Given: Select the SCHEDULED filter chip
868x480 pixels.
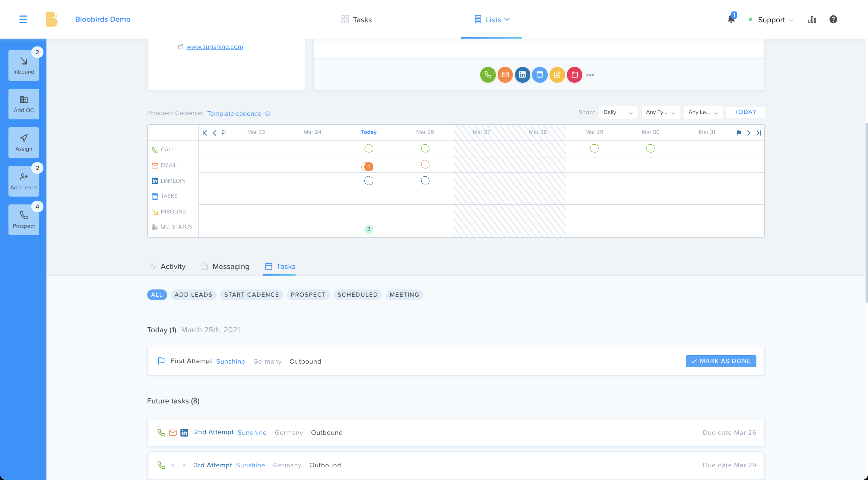Looking at the screenshot, I should (357, 295).
